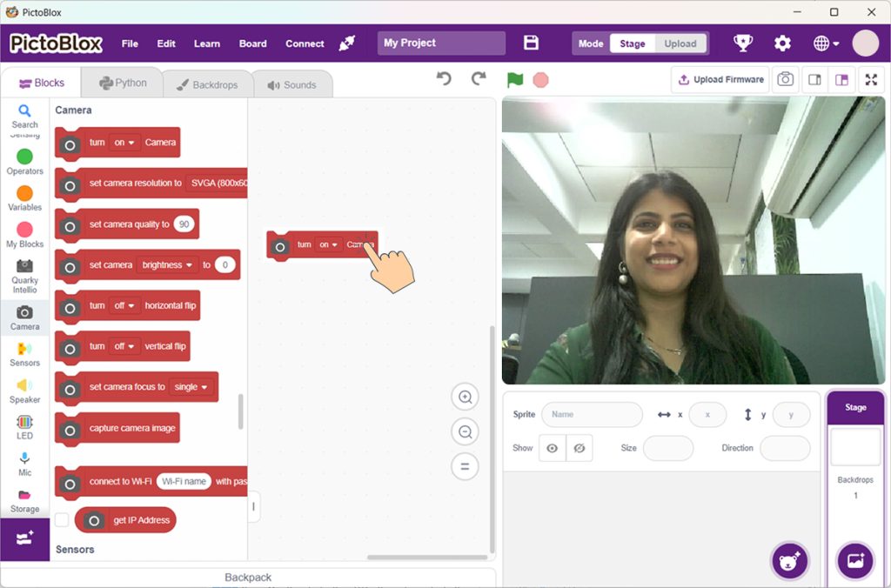
Task: Expand the Backpack panel
Action: [248, 578]
